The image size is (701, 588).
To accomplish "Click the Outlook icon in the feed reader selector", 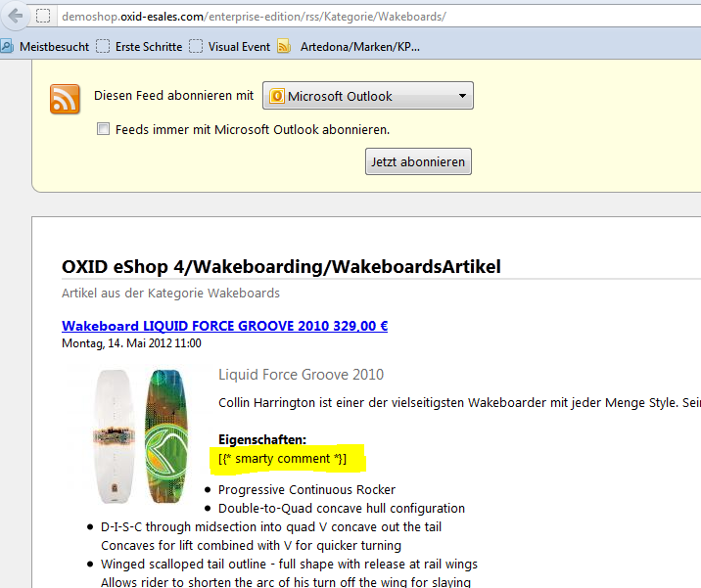I will pos(276,96).
